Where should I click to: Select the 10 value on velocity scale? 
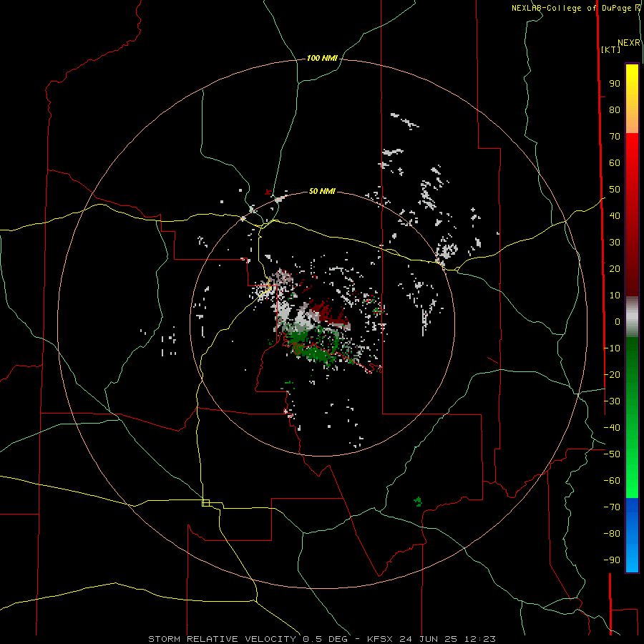[615, 296]
